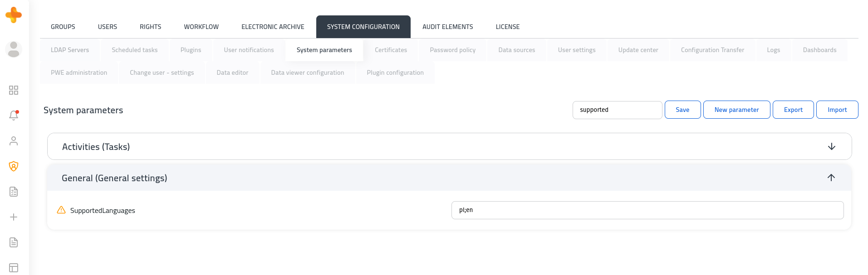The height and width of the screenshot is (275, 868).
Task: Click the person icon in sidebar
Action: click(x=14, y=141)
